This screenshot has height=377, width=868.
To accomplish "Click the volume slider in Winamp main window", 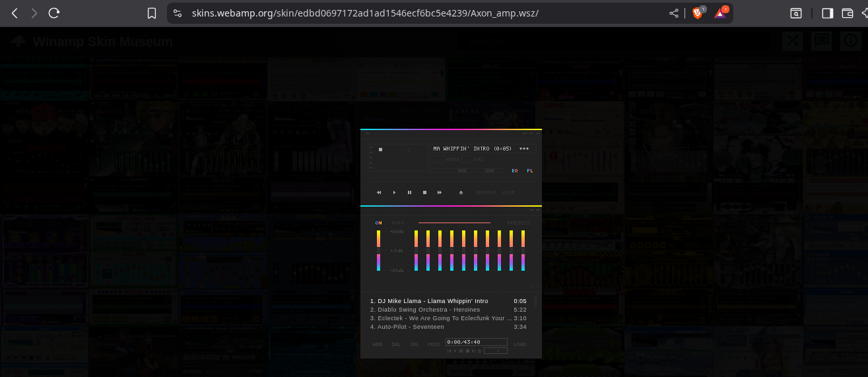I will click(452, 170).
